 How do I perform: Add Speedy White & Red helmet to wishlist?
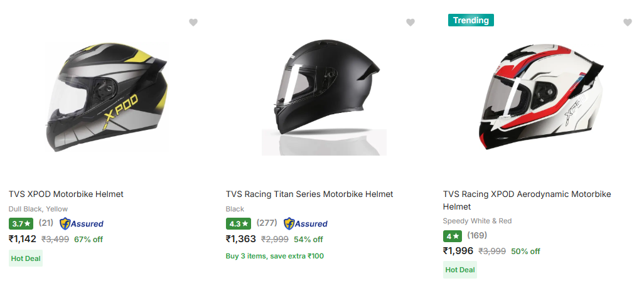point(627,23)
